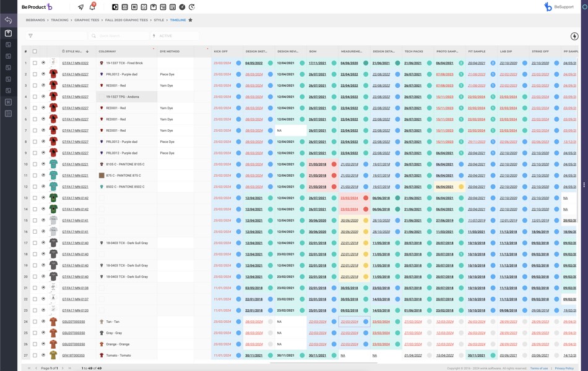The height and width of the screenshot is (371, 588).
Task: Open the grid view icon in sidebar
Action: 8,102
